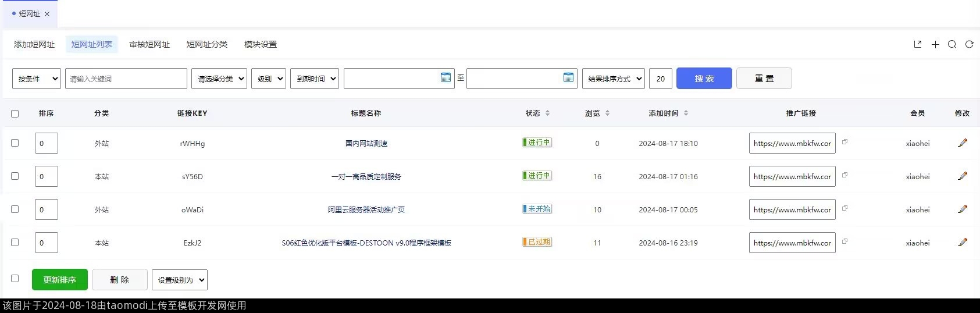Click pencil edit icon for EzkJ2 row
980x313 pixels.
click(963, 242)
